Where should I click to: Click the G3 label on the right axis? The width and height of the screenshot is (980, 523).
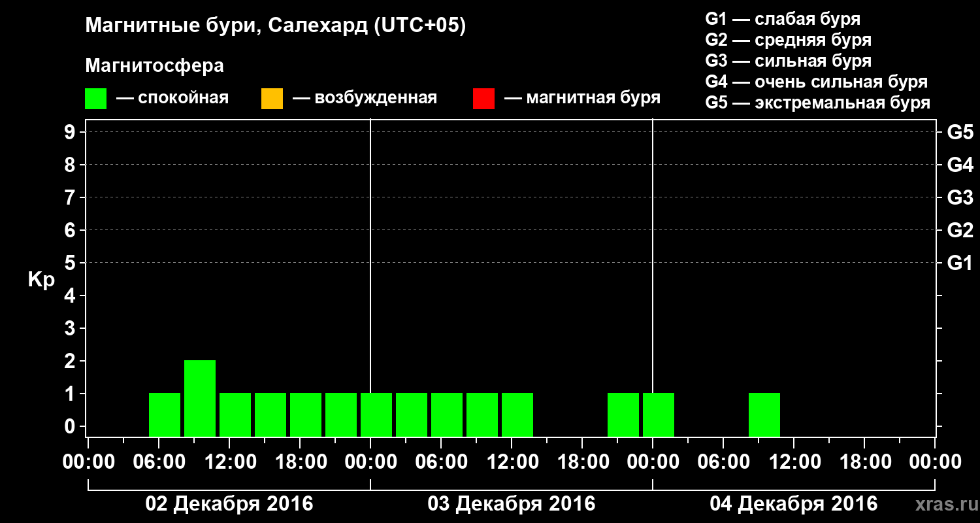[x=960, y=197]
